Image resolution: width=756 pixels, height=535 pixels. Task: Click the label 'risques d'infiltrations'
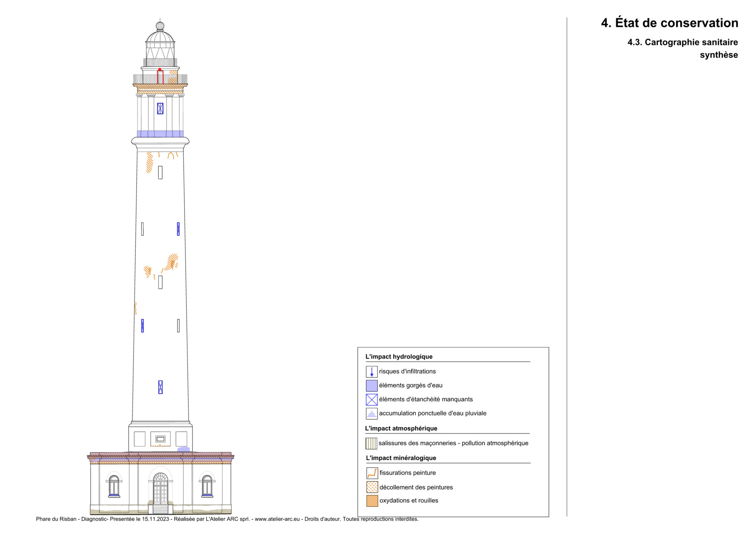pos(407,371)
